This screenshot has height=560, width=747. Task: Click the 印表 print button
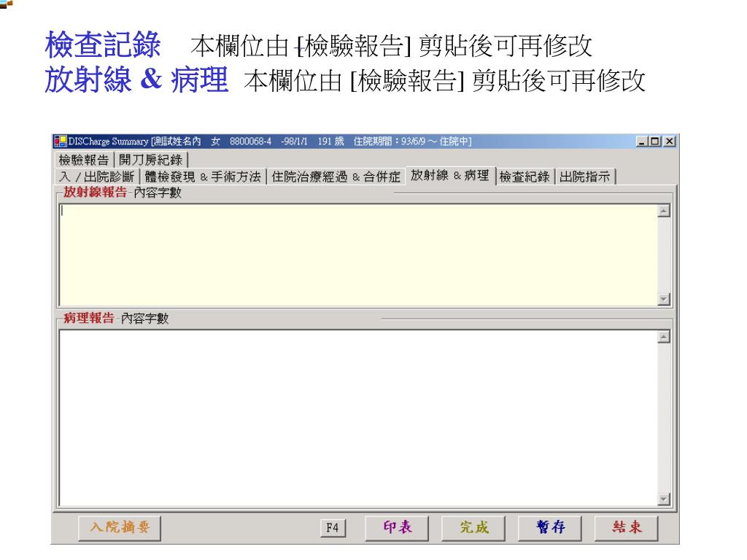click(397, 528)
